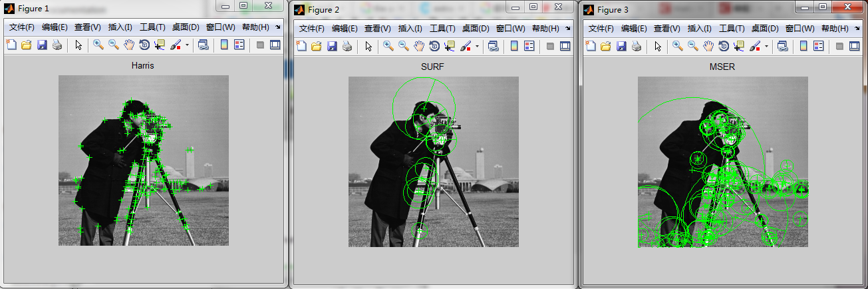Screen dimensions: 868x289
Task: Open 工具(T) menu in Figure 2
Action: pyautogui.click(x=442, y=29)
